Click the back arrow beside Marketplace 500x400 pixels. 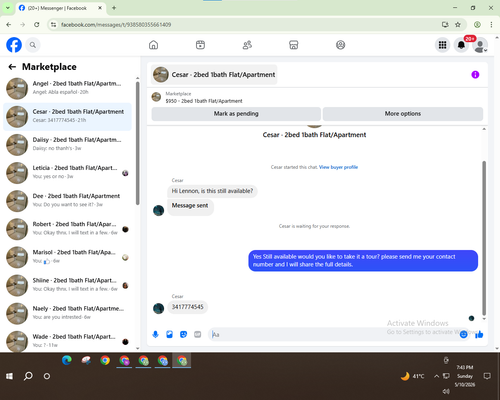point(12,67)
